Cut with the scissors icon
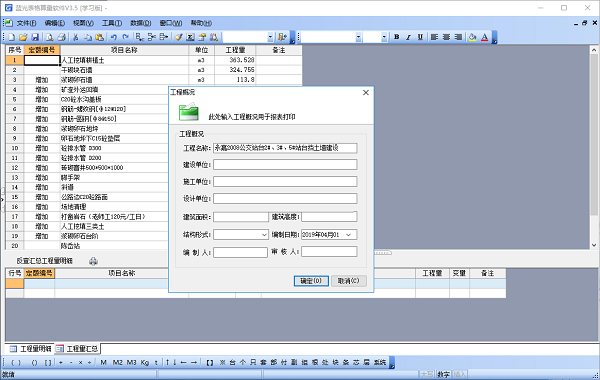Screen dimensions: 600x380 coord(76,37)
